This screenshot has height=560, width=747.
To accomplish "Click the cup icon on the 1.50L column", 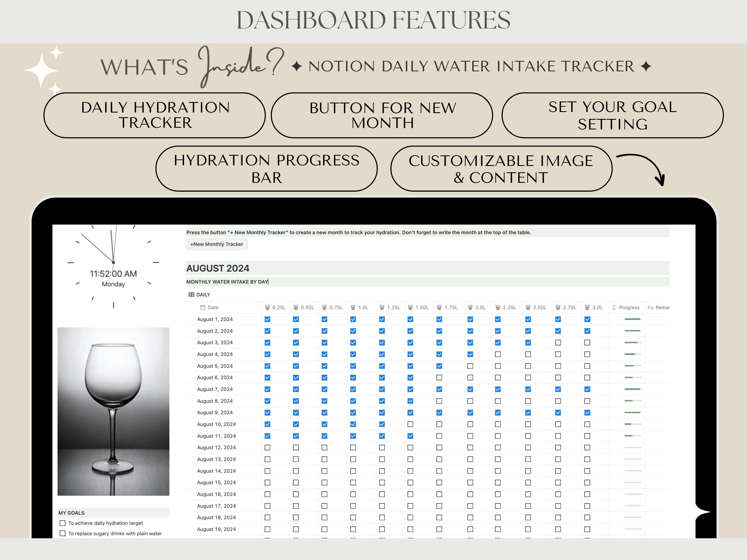I will [411, 308].
